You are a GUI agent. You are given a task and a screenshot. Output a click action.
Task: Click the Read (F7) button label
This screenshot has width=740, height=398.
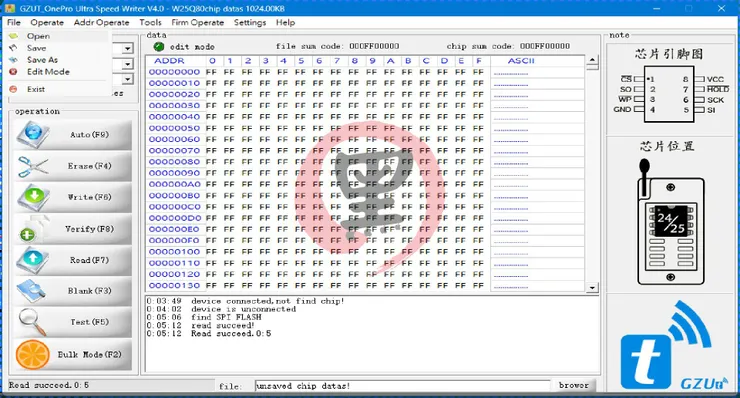[x=89, y=260]
